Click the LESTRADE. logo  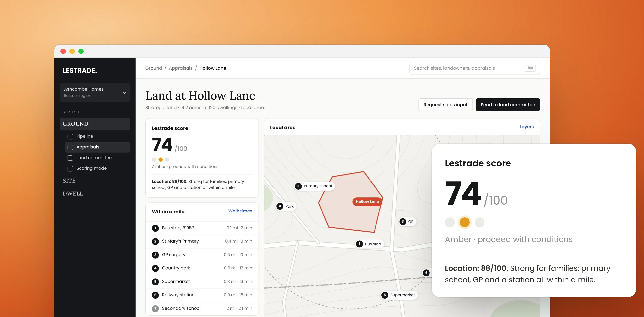(x=80, y=71)
